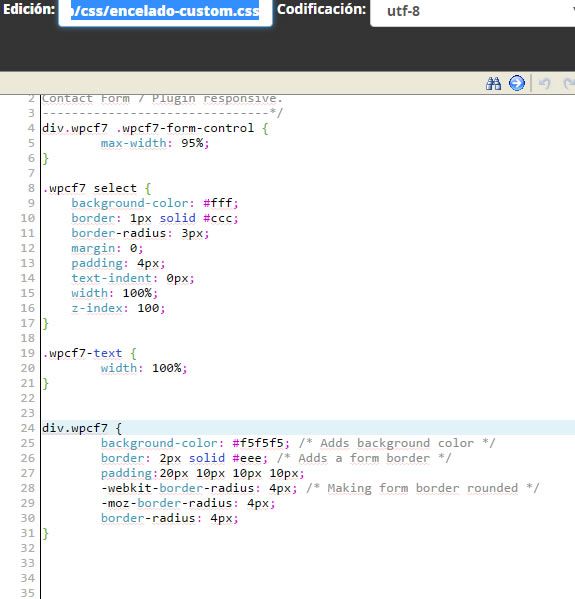Image resolution: width=575 pixels, height=599 pixels.
Task: Click line number 24 in gutter
Action: [28, 428]
